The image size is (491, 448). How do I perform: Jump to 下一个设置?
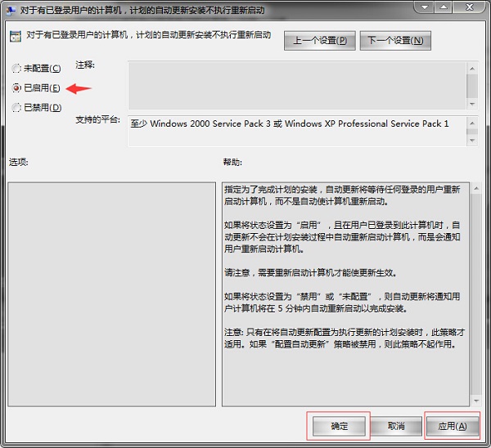(x=395, y=40)
